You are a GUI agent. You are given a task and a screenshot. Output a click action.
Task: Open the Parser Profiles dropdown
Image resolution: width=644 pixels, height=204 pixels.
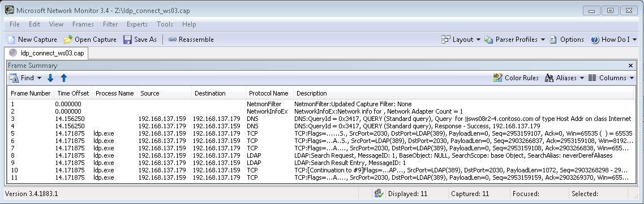click(514, 40)
